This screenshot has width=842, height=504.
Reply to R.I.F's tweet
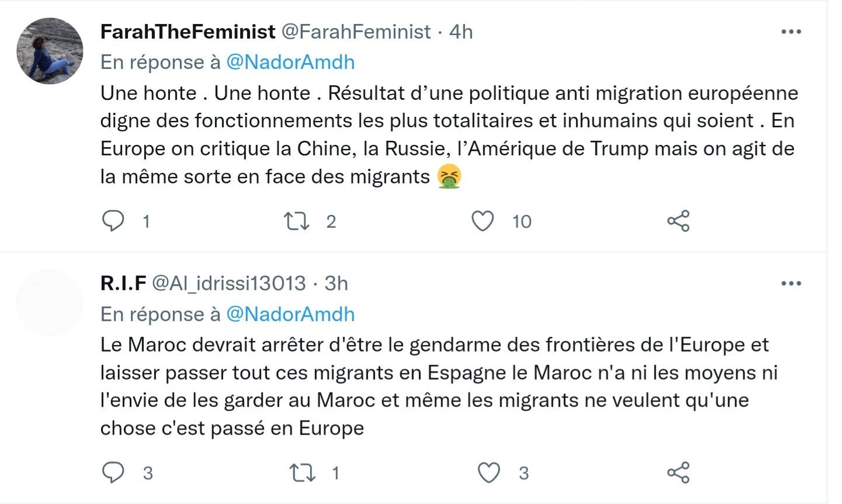(113, 473)
